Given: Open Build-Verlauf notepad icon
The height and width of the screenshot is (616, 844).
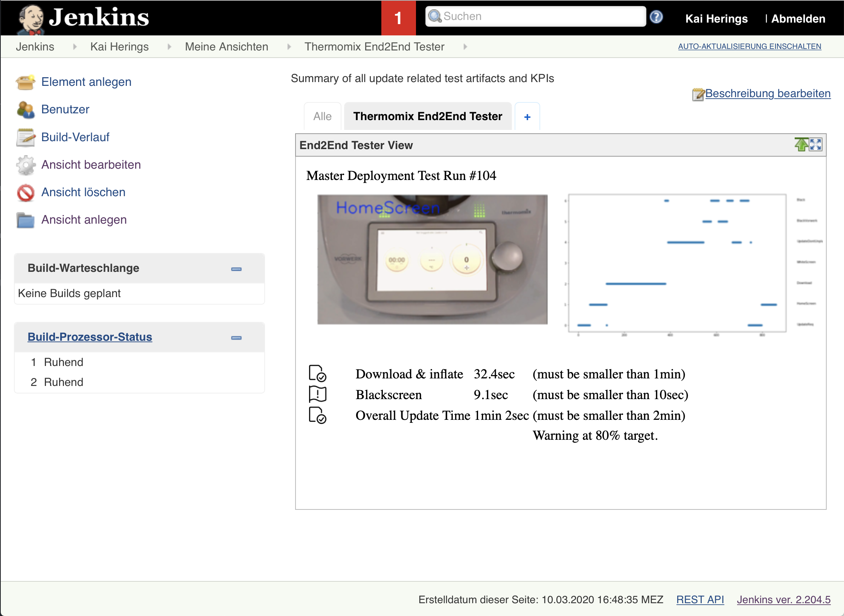Looking at the screenshot, I should click(x=25, y=137).
